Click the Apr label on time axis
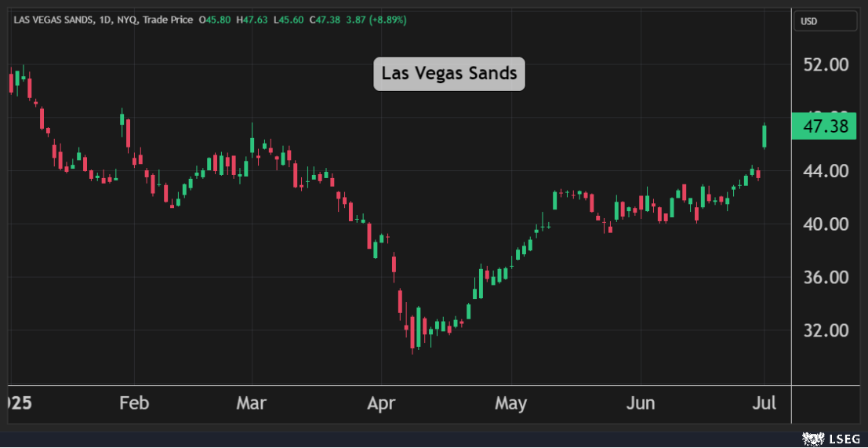Image resolution: width=868 pixels, height=448 pixels. [380, 404]
